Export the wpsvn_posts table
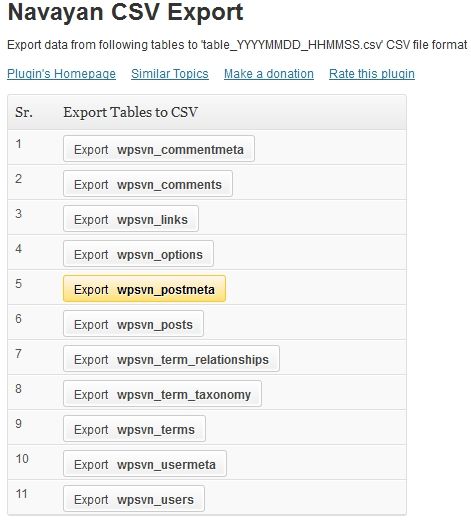This screenshot has width=471, height=522. coord(133,324)
